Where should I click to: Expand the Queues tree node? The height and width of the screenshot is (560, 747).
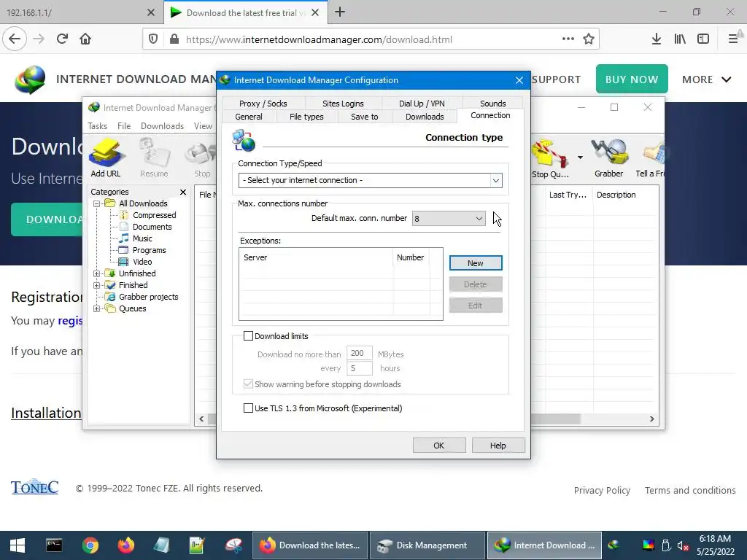[x=97, y=308]
